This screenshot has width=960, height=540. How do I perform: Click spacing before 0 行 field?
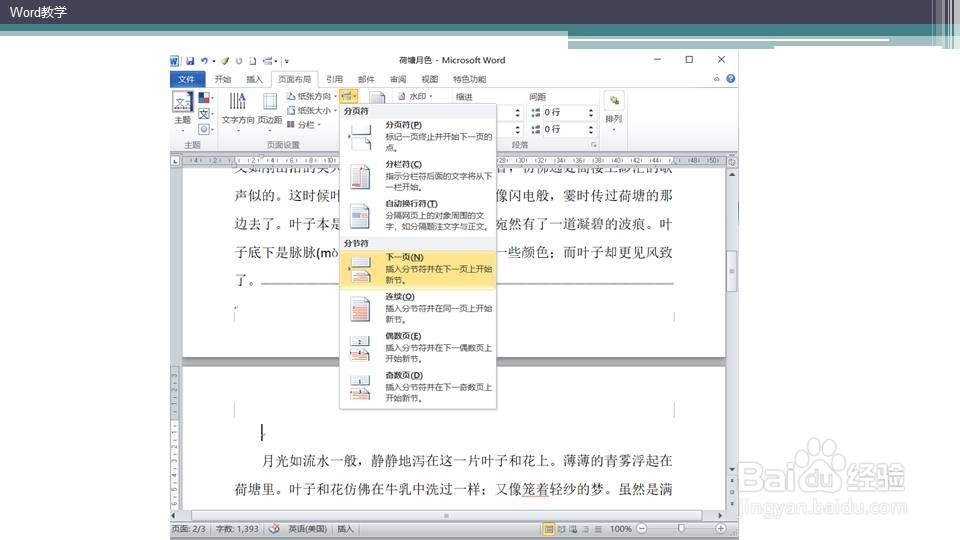pos(564,113)
